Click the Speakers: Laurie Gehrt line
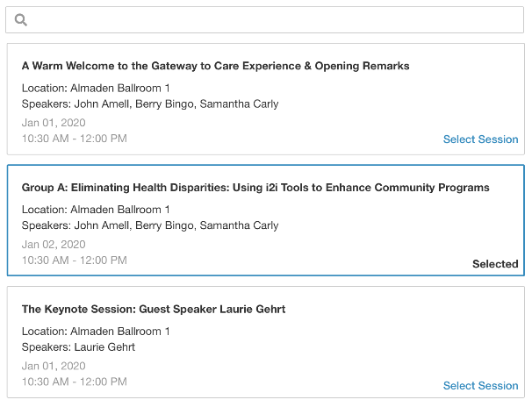This screenshot has width=532, height=407. coord(78,347)
